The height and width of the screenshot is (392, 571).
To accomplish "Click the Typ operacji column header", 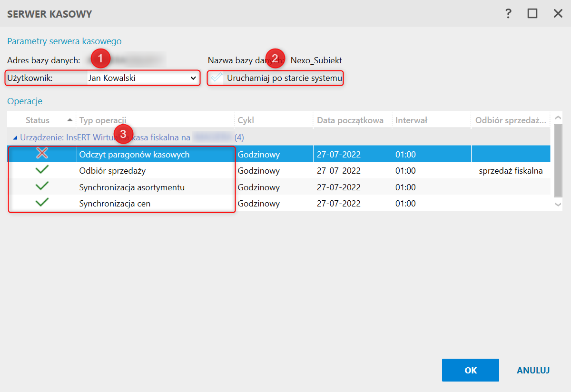I will tap(102, 120).
